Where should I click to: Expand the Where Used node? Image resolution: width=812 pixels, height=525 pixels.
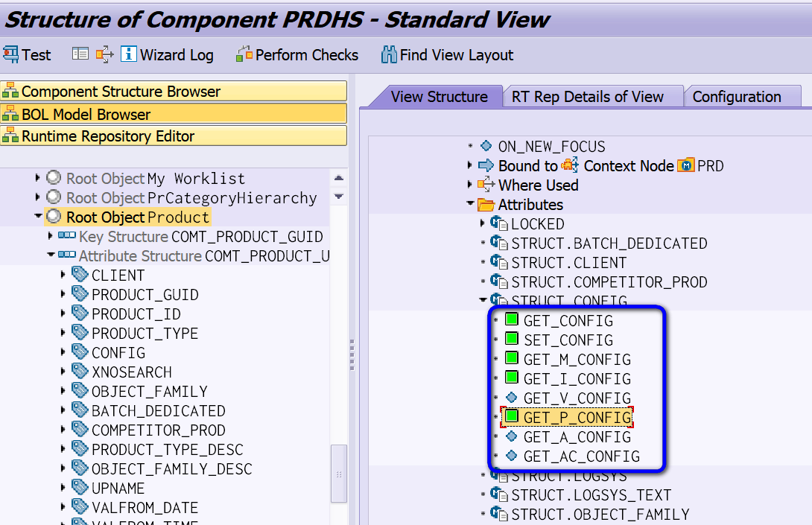469,185
